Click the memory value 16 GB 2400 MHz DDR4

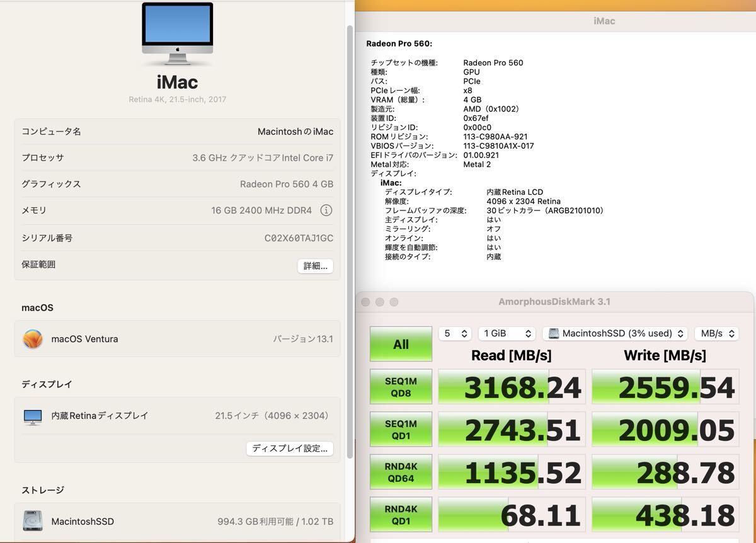[261, 210]
